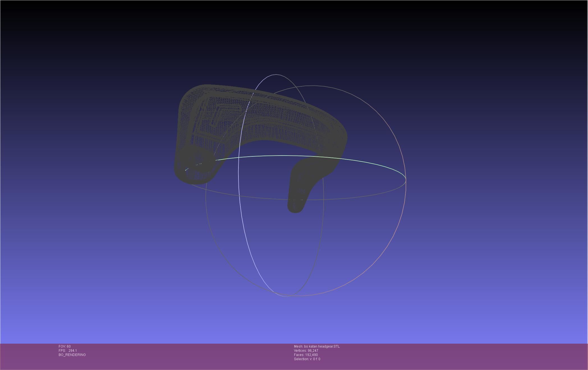Viewport: 588px width, 370px height.
Task: Click the Faces: 192,490 count
Action: [306, 355]
